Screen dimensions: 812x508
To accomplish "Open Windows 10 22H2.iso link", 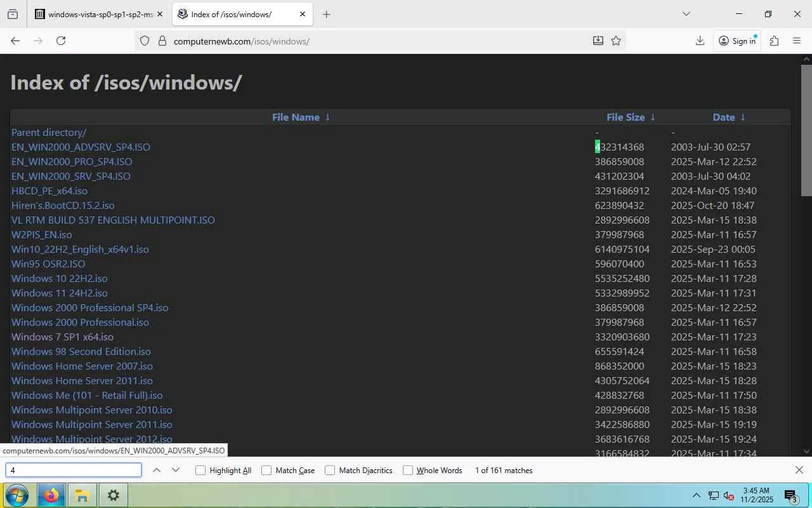I will point(60,278).
